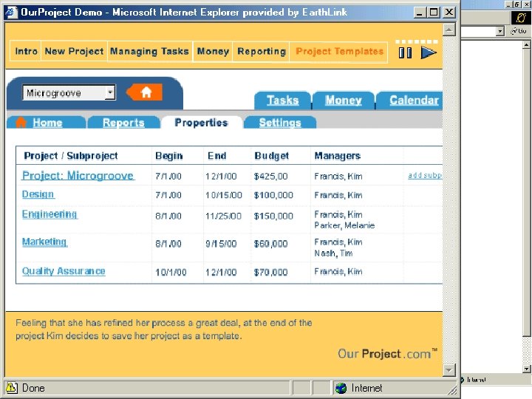Image resolution: width=532 pixels, height=399 pixels.
Task: Select the Project Templates demo section
Action: click(x=339, y=52)
